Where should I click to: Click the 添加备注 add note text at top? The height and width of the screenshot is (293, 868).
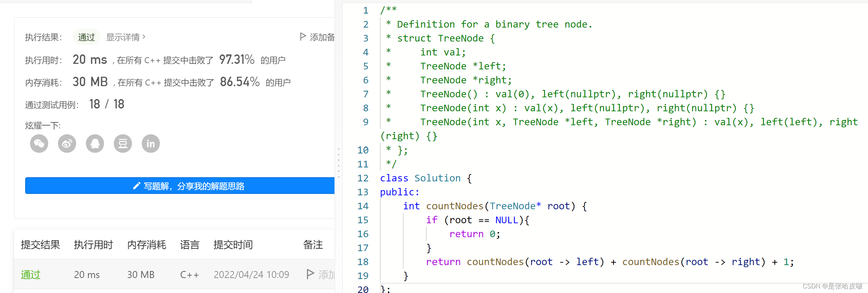[x=322, y=37]
